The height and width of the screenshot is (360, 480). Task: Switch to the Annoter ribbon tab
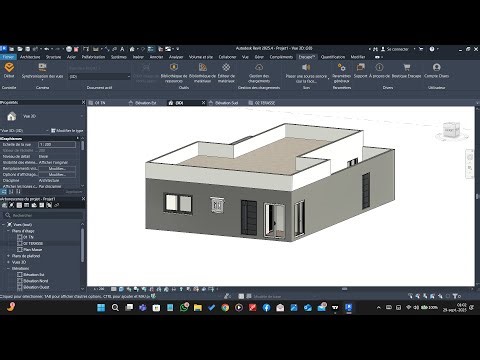coord(156,57)
